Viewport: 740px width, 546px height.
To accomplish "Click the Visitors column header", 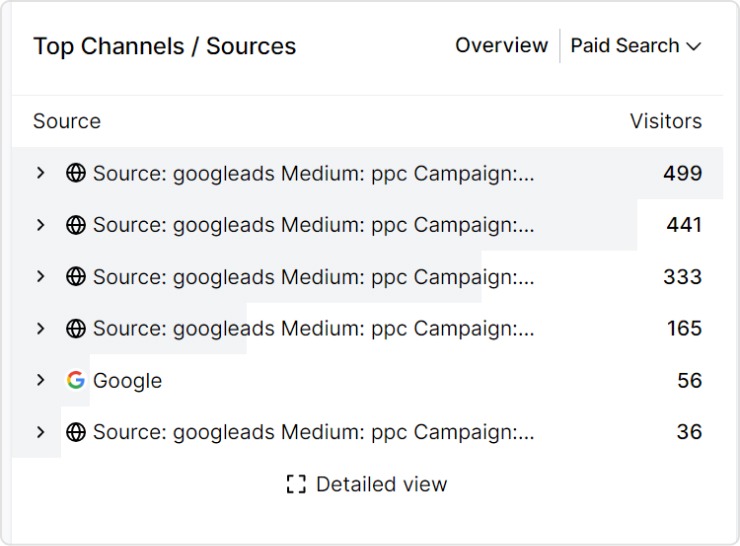I will click(665, 122).
